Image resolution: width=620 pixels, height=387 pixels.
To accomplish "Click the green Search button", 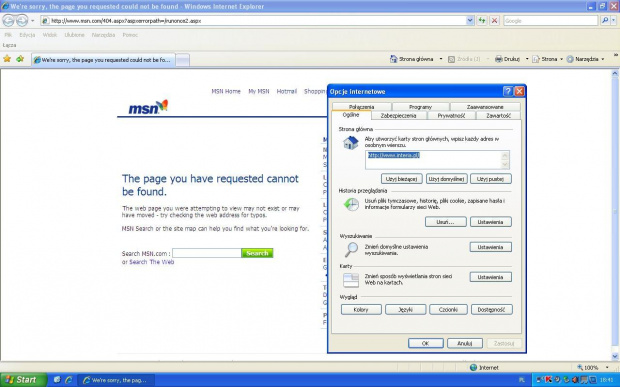I will [257, 253].
